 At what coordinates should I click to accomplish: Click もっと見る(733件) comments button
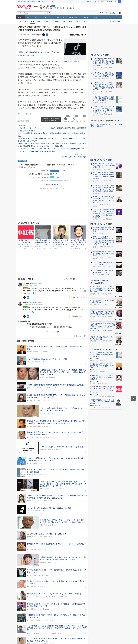pyautogui.click(x=52, y=332)
